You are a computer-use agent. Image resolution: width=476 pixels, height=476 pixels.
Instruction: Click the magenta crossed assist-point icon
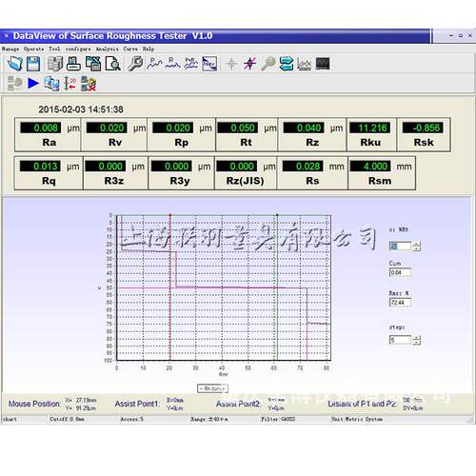pos(250,64)
